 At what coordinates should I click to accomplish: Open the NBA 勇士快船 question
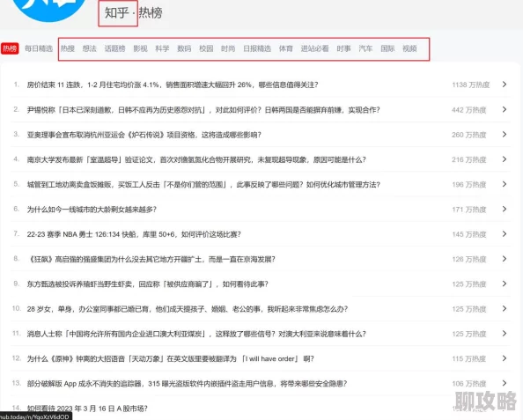[x=134, y=234]
